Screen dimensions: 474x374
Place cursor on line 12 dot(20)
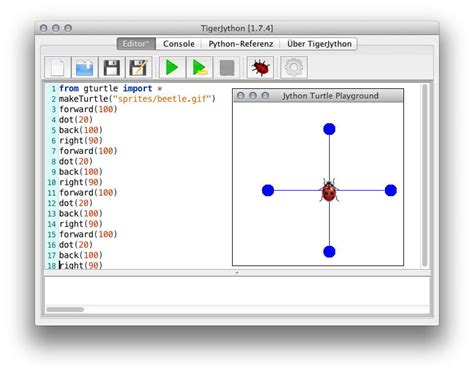click(76, 203)
